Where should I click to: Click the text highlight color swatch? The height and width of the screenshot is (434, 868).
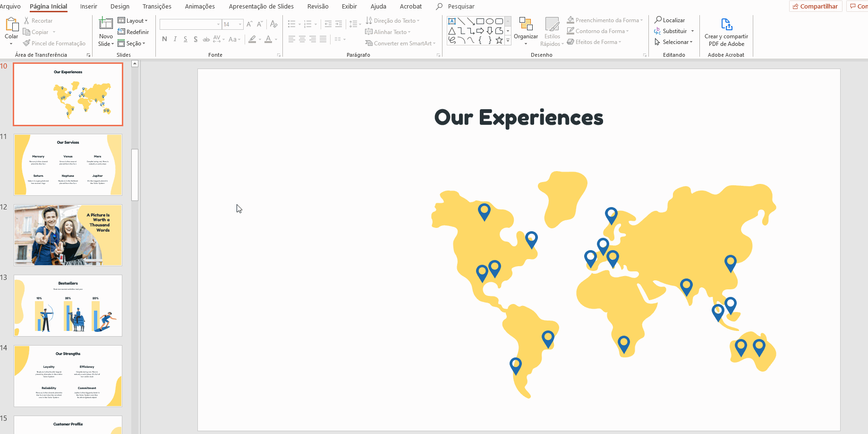(x=252, y=39)
